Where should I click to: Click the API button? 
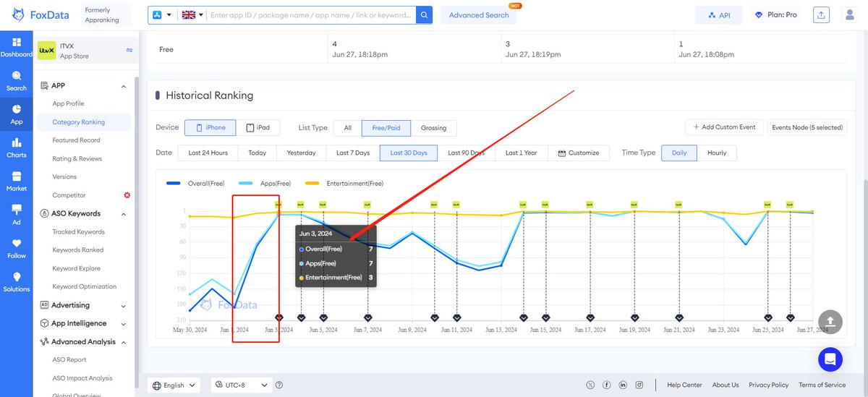point(719,15)
